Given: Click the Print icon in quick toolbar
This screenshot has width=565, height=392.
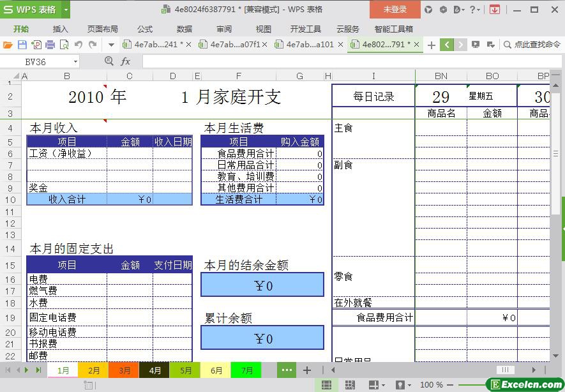Looking at the screenshot, I should pyautogui.click(x=50, y=45).
